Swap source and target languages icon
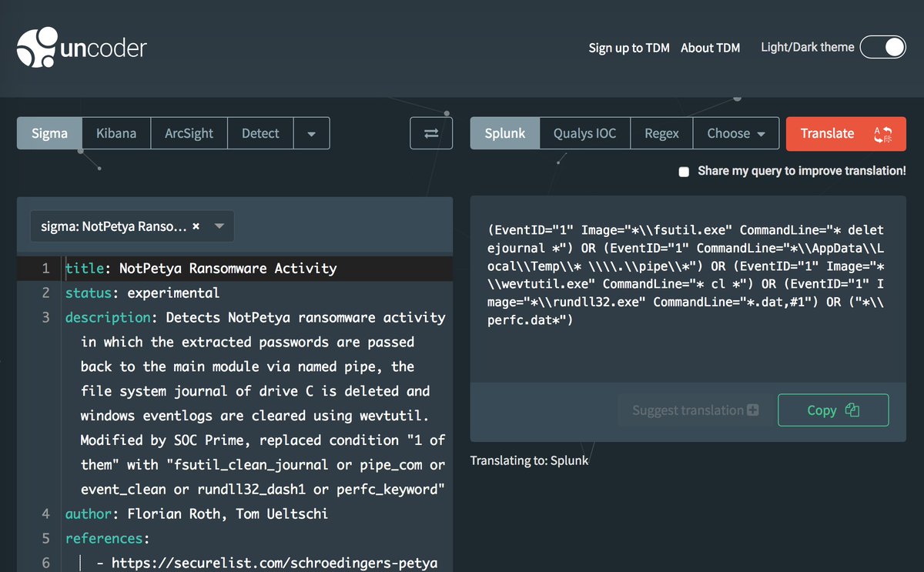This screenshot has height=572, width=924. click(x=431, y=133)
